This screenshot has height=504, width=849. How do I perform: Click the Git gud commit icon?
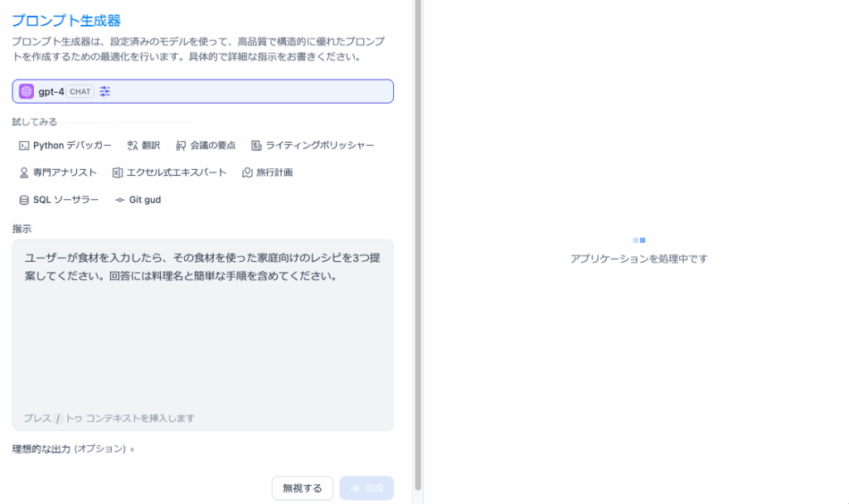(x=120, y=200)
